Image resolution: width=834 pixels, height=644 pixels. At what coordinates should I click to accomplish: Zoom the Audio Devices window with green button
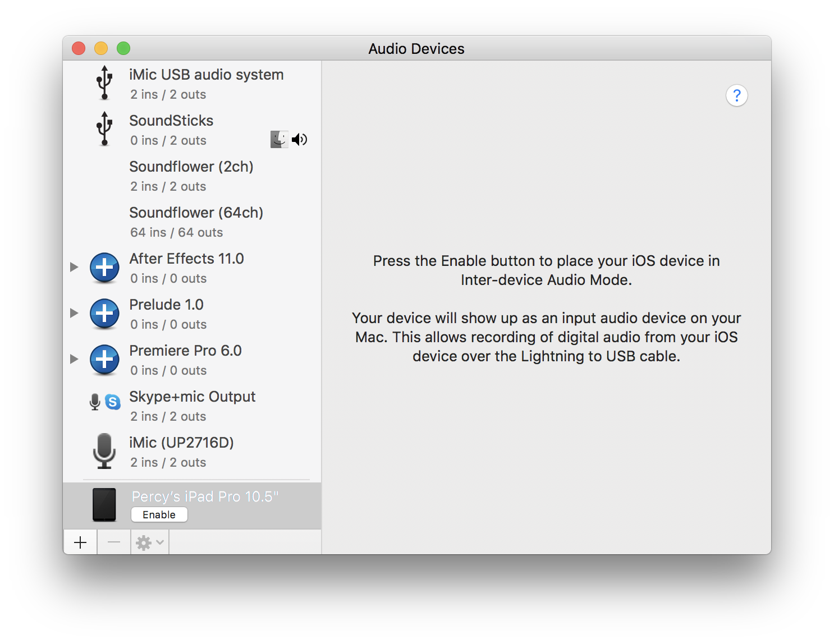[123, 48]
